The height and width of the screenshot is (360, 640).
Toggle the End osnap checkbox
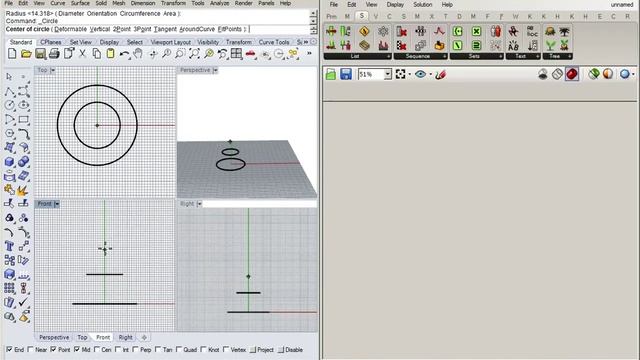[x=9, y=349]
